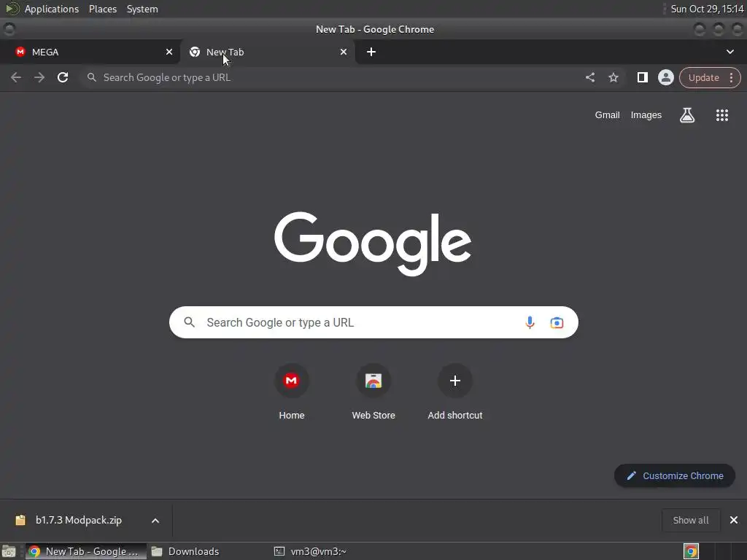747x560 pixels.
Task: Click the search icon in the Google search box
Action: 189,322
